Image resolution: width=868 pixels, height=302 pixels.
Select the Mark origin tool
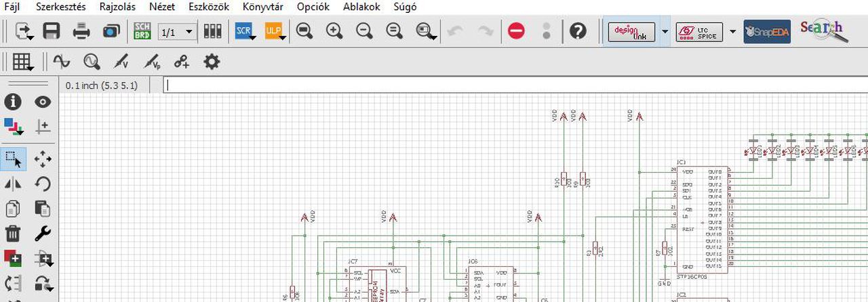coord(43,127)
